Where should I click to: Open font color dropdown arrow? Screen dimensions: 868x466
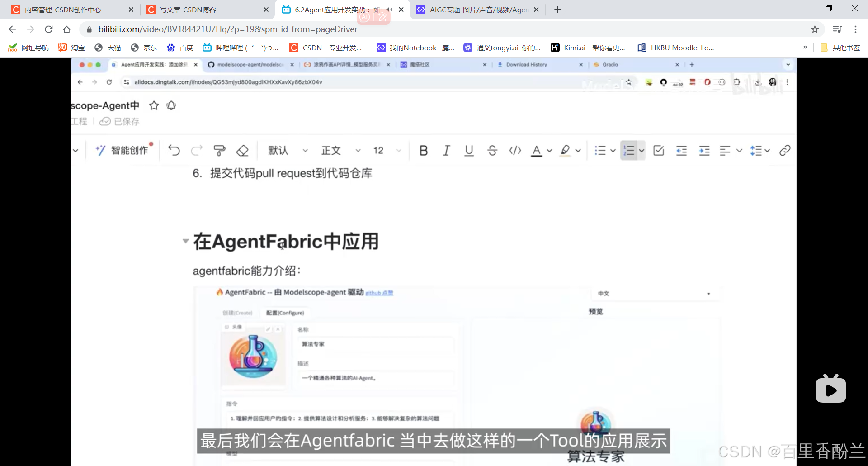(x=549, y=151)
